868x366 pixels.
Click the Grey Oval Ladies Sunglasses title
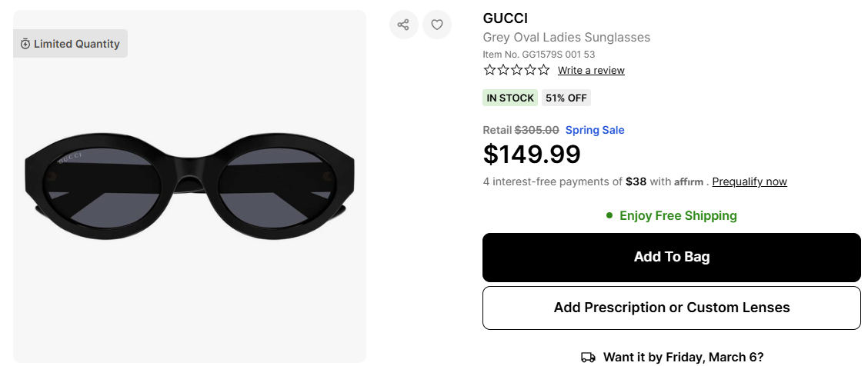pyautogui.click(x=566, y=38)
